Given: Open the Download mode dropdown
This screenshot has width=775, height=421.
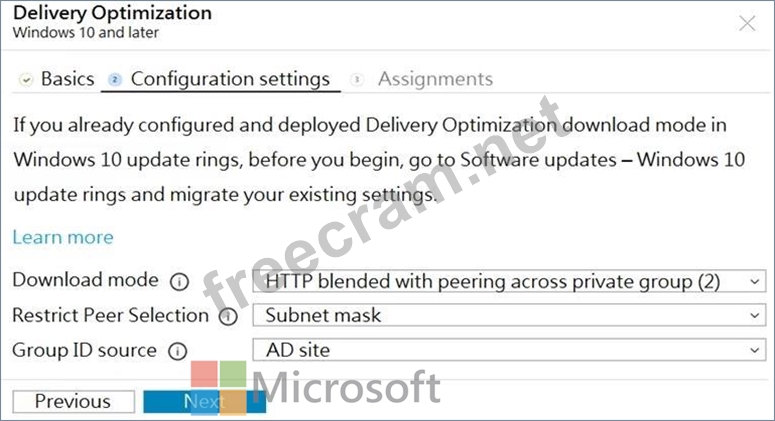Looking at the screenshot, I should [x=510, y=282].
